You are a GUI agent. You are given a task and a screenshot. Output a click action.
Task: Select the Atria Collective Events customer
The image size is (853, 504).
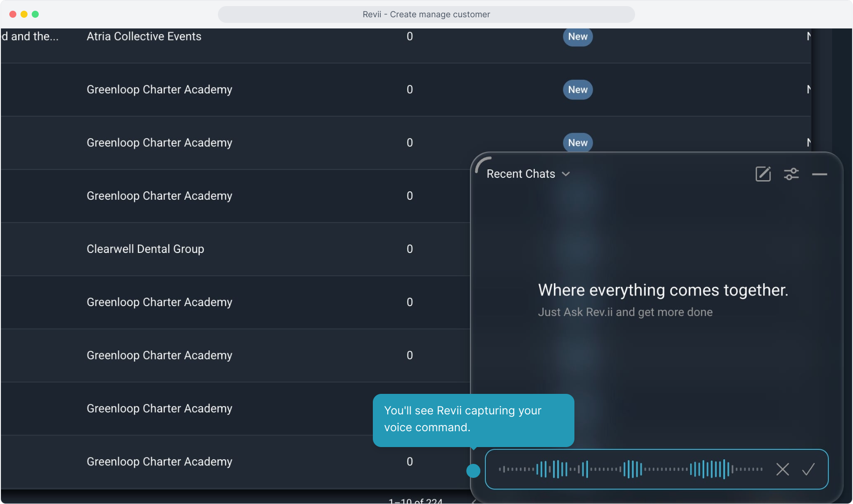pyautogui.click(x=144, y=36)
